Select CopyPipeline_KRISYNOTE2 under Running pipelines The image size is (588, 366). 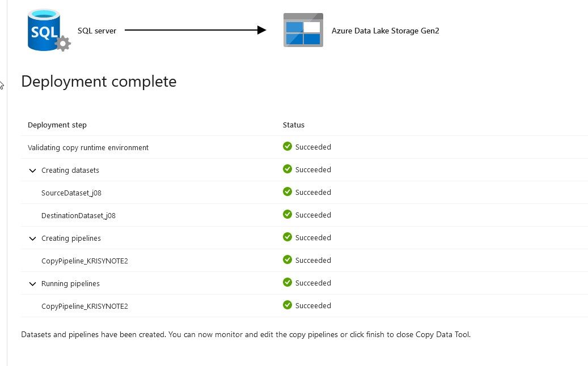coord(84,307)
